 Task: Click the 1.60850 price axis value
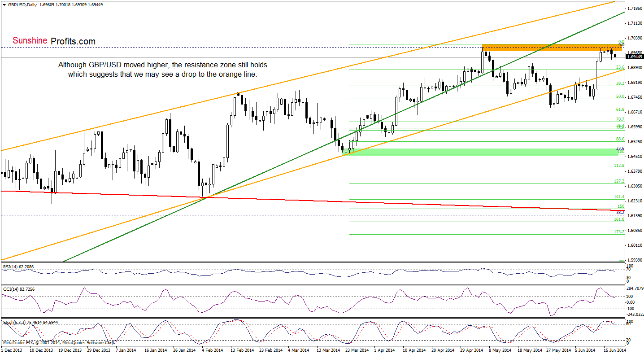[635, 230]
